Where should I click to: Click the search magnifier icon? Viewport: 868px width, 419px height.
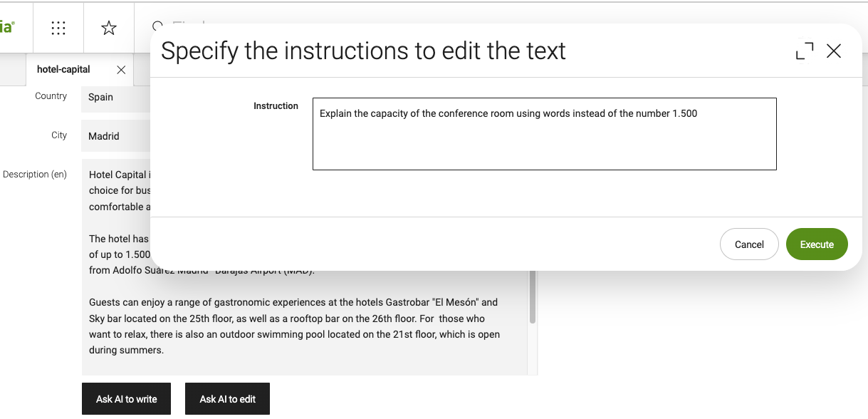pyautogui.click(x=157, y=26)
